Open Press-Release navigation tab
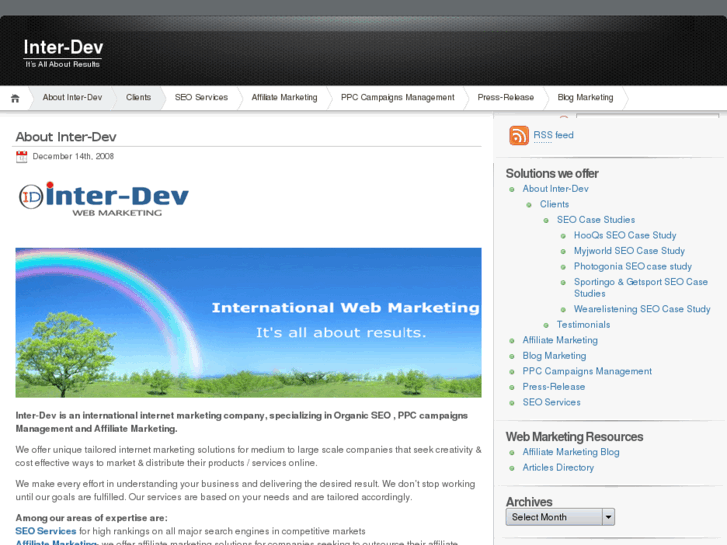The height and width of the screenshot is (545, 727). click(x=505, y=97)
